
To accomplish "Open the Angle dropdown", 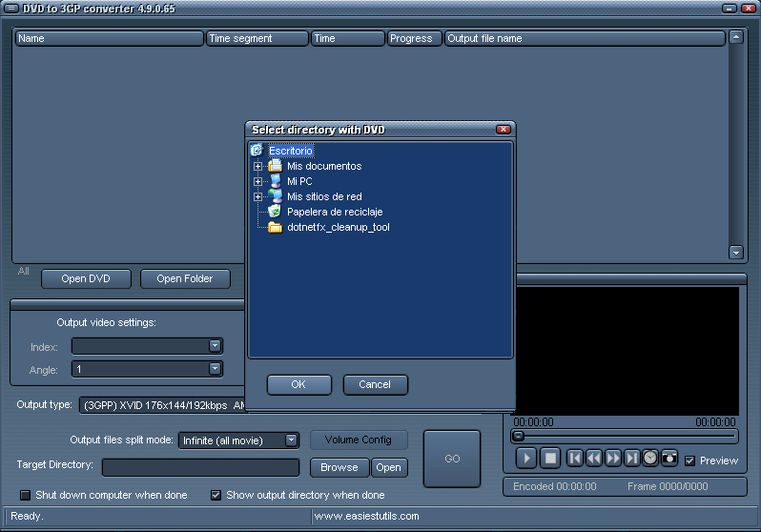I will pos(215,369).
